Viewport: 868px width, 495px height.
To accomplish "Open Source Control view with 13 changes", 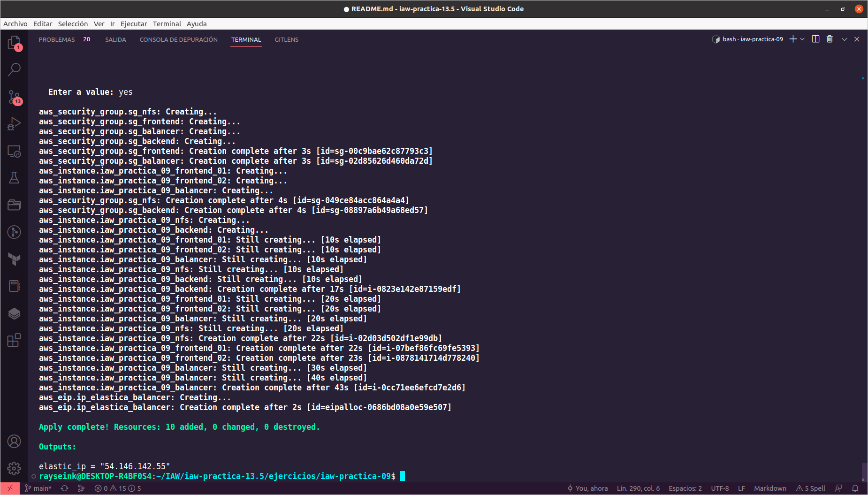I will [14, 97].
